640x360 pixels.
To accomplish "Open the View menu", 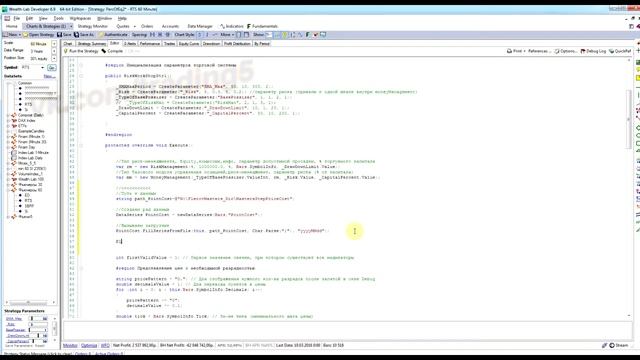I will click(43, 18).
